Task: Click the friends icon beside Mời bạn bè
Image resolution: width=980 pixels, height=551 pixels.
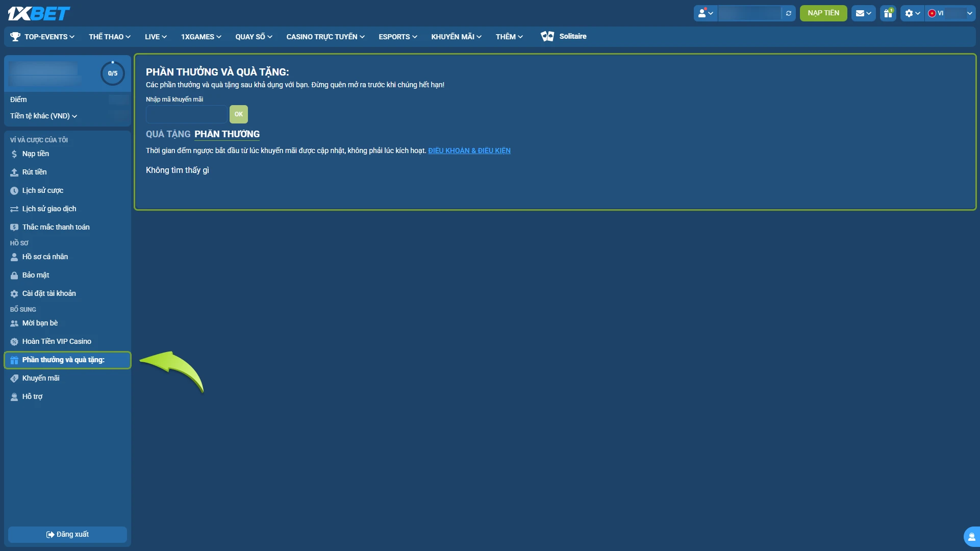Action: [14, 323]
